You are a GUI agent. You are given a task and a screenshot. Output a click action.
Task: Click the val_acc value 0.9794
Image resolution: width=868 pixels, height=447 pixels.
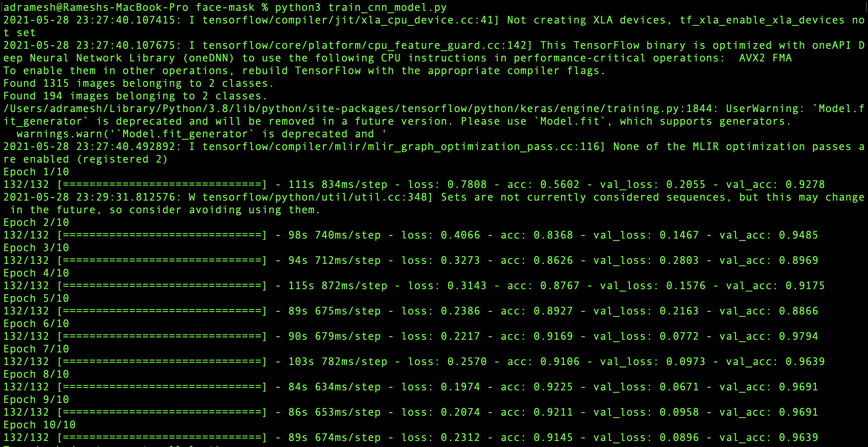(x=798, y=336)
